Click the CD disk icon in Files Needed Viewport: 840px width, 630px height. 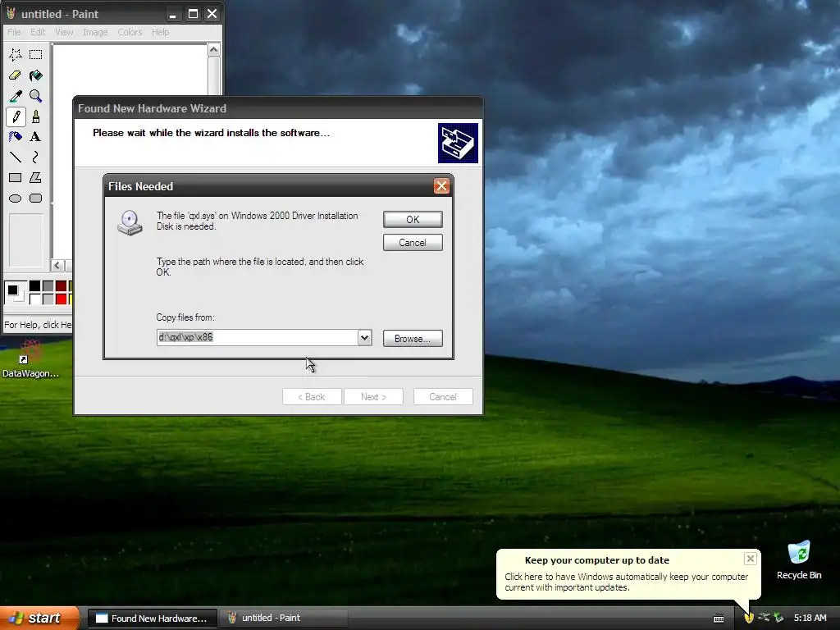click(130, 222)
